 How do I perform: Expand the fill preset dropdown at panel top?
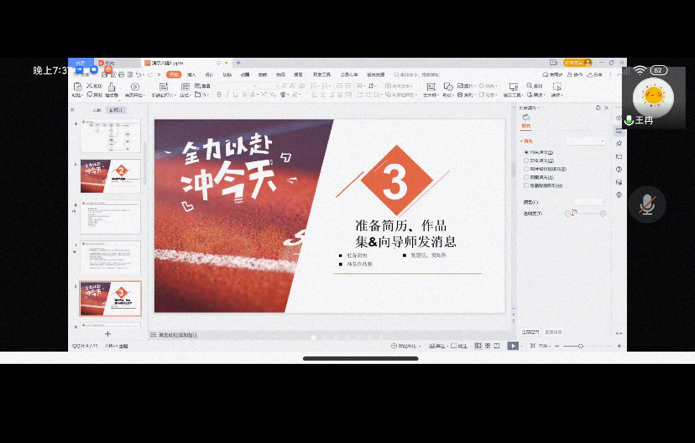pos(585,141)
